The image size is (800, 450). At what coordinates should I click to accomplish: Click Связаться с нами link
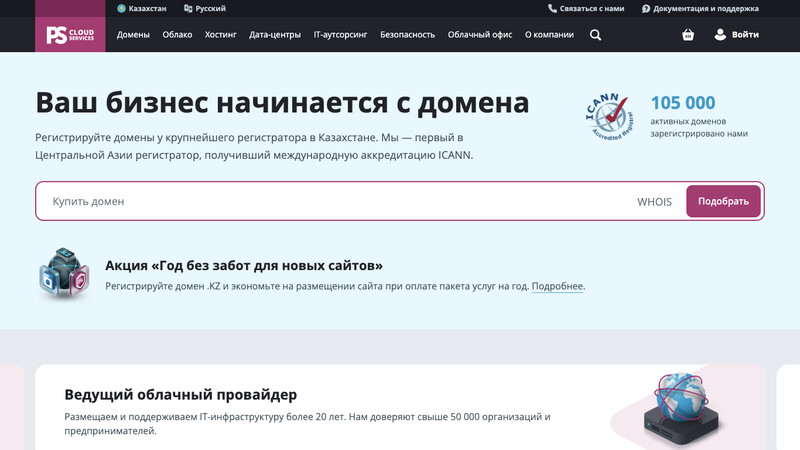coord(586,8)
